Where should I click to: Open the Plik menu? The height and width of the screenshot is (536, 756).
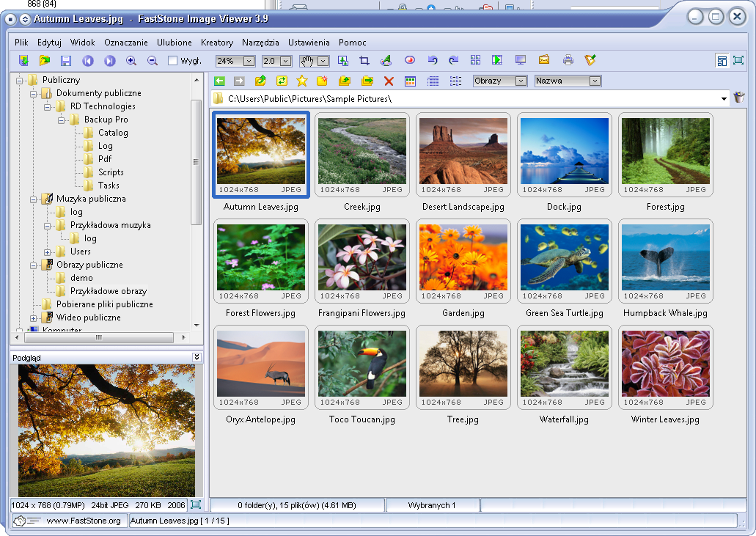[22, 43]
